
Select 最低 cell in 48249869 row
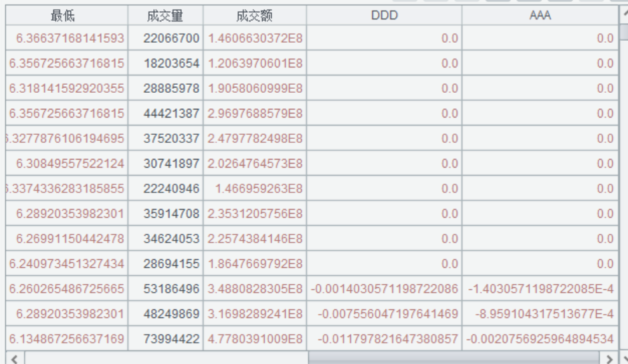click(66, 314)
